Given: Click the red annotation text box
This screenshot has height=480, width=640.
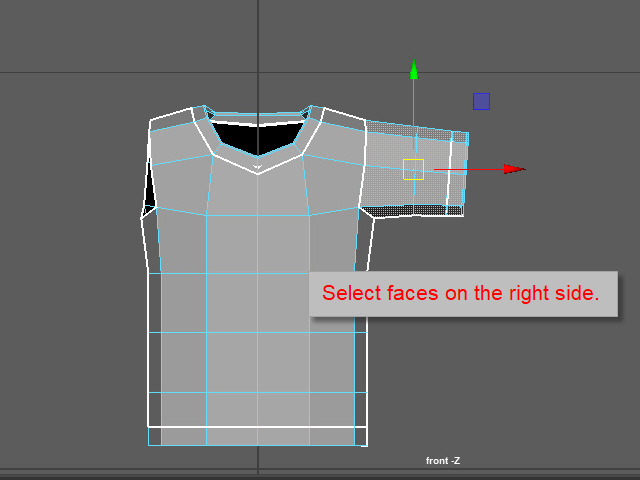Looking at the screenshot, I should point(462,294).
